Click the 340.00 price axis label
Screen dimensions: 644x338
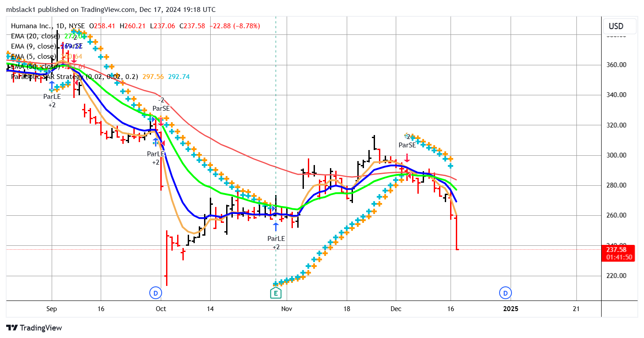[x=616, y=95]
